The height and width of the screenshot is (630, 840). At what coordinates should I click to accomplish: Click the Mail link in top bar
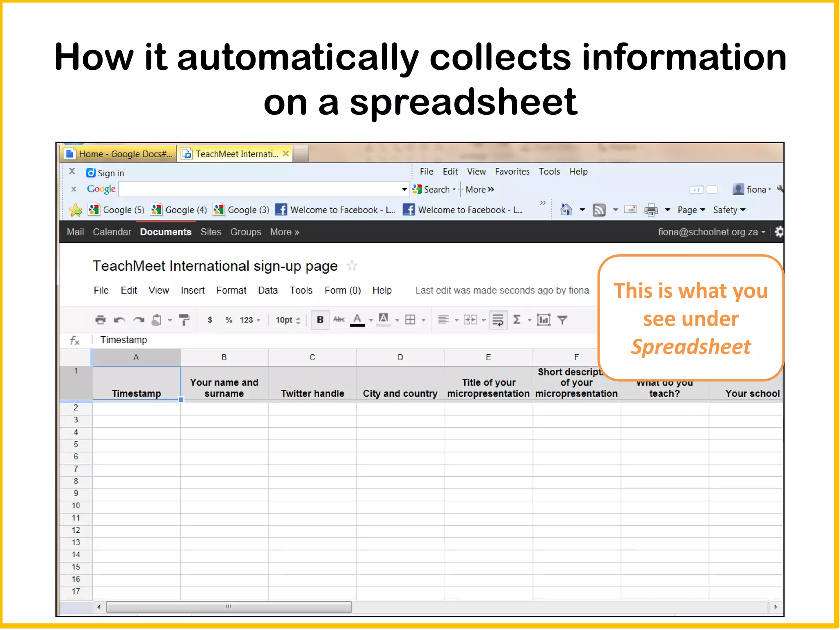(x=75, y=232)
